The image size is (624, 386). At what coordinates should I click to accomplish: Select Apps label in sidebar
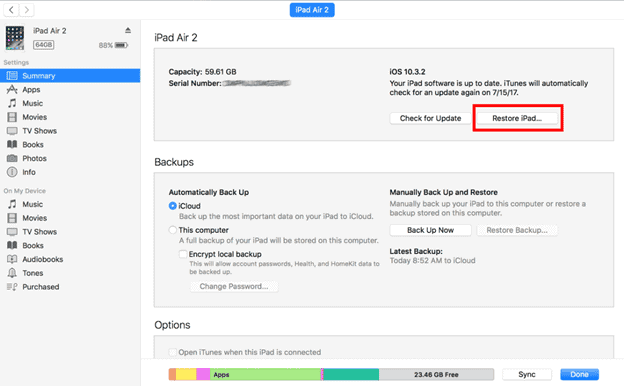31,90
